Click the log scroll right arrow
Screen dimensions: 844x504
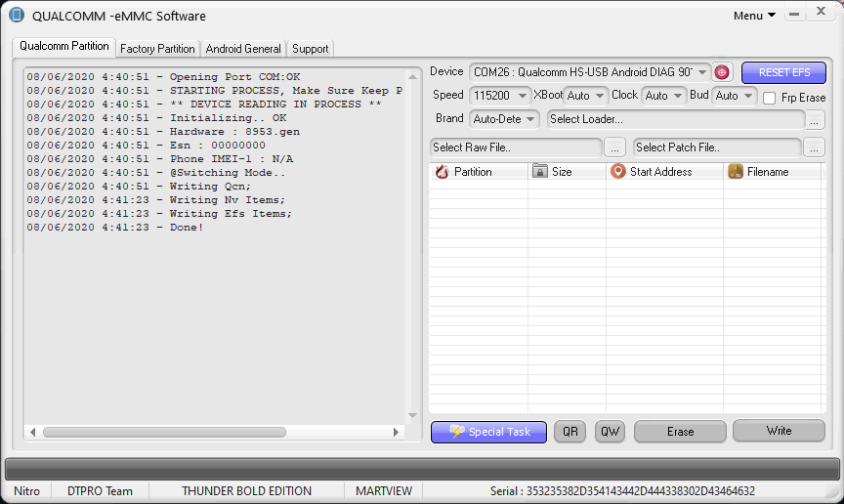point(397,432)
